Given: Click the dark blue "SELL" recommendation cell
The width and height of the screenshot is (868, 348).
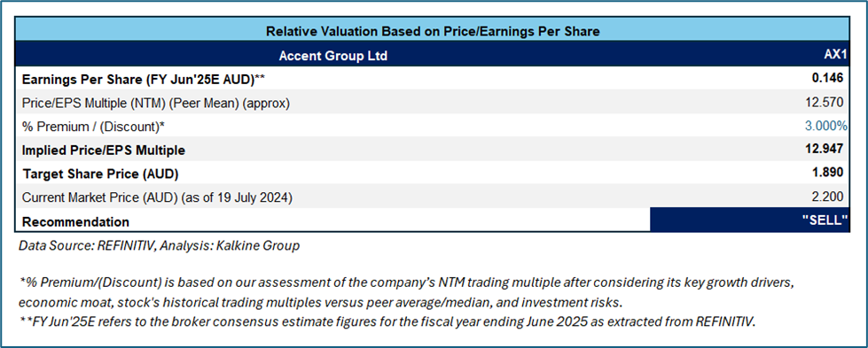Looking at the screenshot, I should (749, 220).
